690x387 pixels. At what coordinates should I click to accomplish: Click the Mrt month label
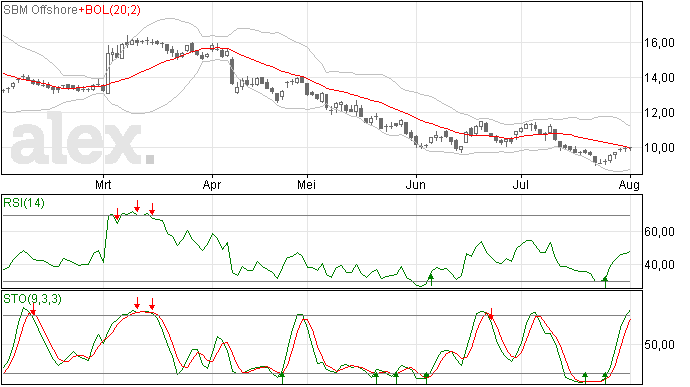coord(103,185)
